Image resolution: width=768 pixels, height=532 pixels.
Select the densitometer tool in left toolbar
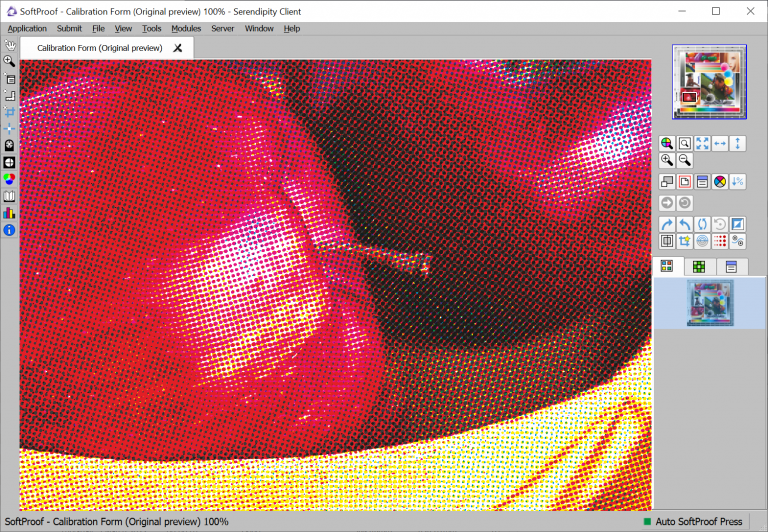coord(9,145)
